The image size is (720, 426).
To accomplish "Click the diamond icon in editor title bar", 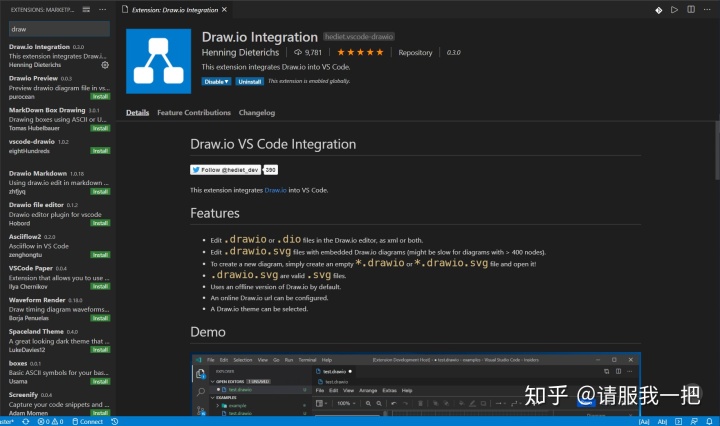I will coord(658,10).
